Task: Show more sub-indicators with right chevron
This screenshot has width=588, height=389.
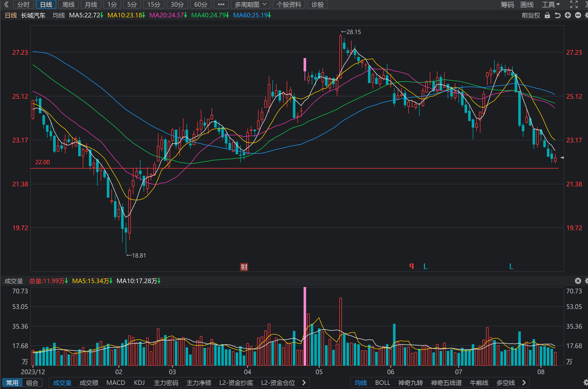Action: [x=304, y=383]
